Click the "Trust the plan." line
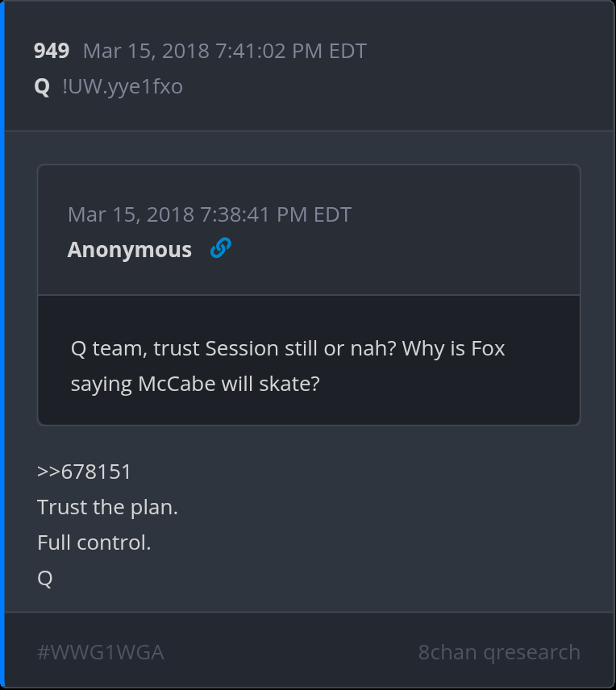Viewport: 616px width, 690px height. coord(107,507)
